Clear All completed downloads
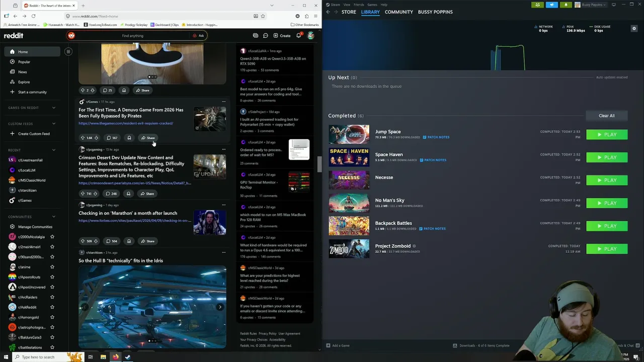 click(606, 116)
